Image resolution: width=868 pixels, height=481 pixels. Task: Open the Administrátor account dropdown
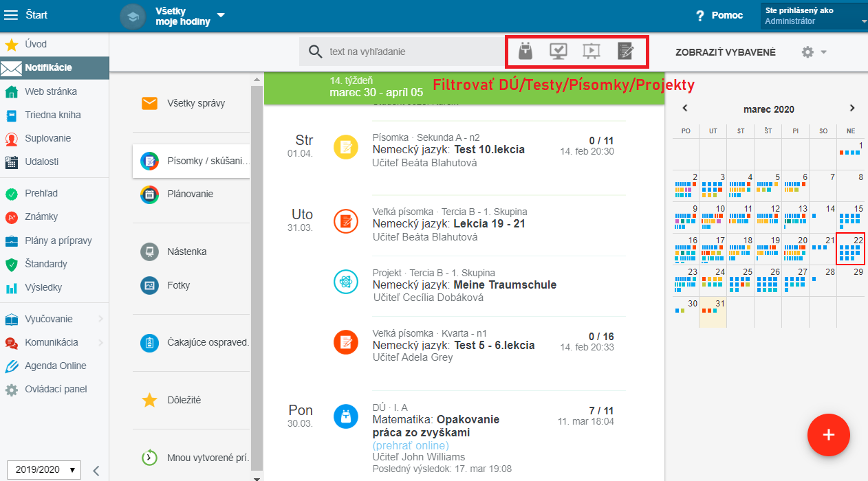click(814, 16)
